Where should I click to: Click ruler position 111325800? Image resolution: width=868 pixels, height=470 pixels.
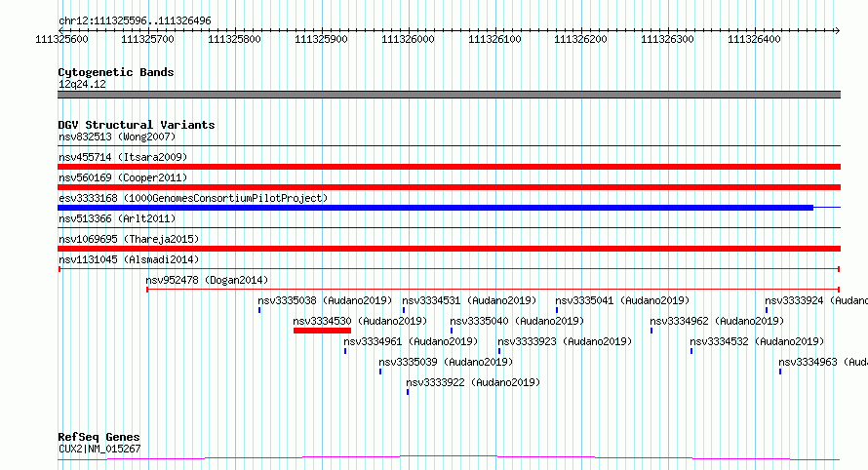[234, 39]
